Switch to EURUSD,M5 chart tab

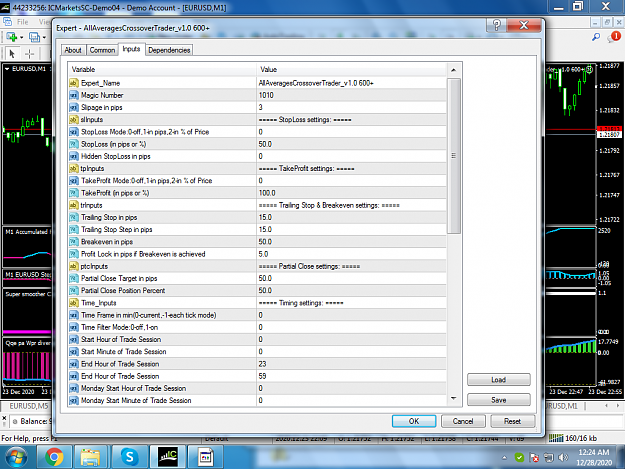[28, 406]
